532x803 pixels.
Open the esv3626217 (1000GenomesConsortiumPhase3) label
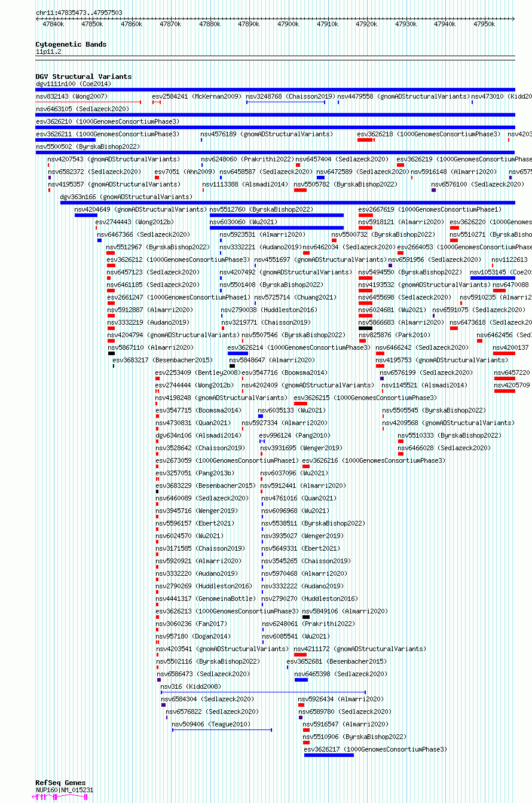375,749
